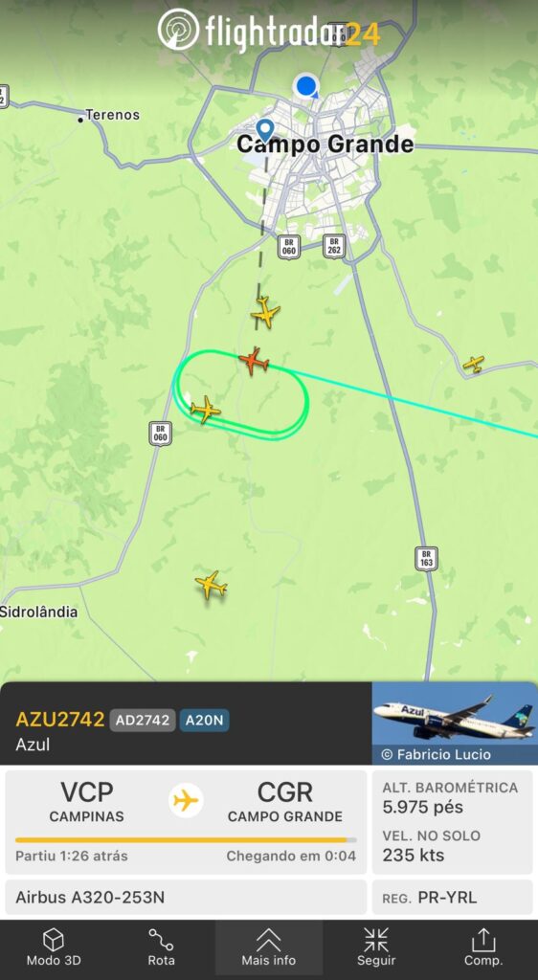Image resolution: width=538 pixels, height=980 pixels.
Task: Tap the PR-YRL registration field
Action: click(x=453, y=898)
